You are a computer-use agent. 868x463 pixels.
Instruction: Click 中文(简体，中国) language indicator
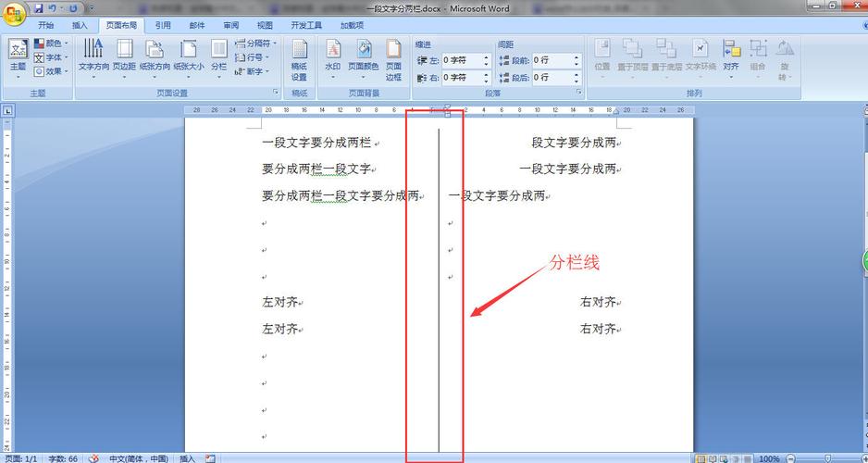139,458
